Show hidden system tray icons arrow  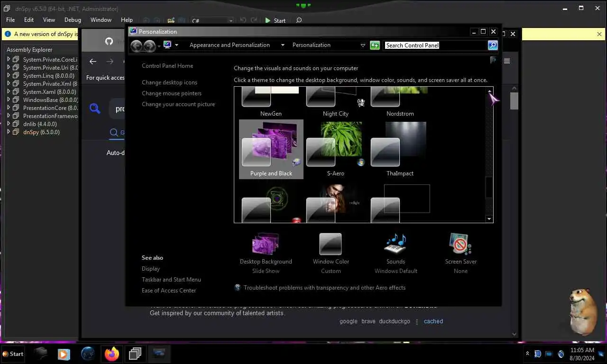pyautogui.click(x=527, y=354)
